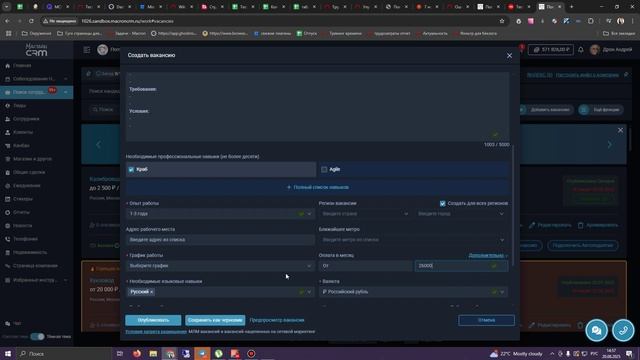This screenshot has width=640, height=360.
Task: Open the Введите страну dropdown
Action: (364, 214)
